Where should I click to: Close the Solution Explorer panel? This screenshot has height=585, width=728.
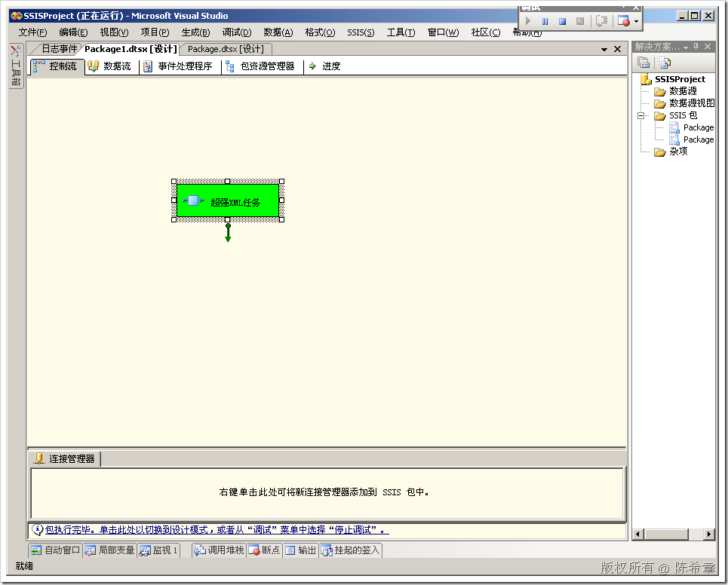point(708,47)
